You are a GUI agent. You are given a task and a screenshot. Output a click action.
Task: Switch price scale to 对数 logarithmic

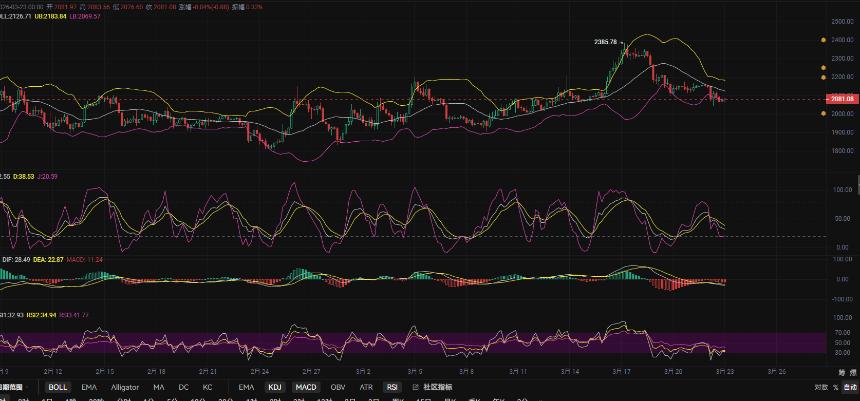click(x=821, y=387)
